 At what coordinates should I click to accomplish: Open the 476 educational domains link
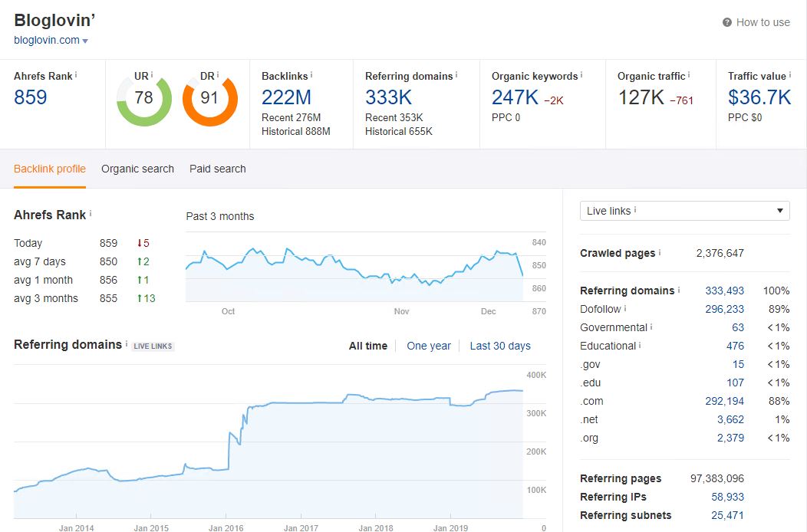(x=735, y=346)
